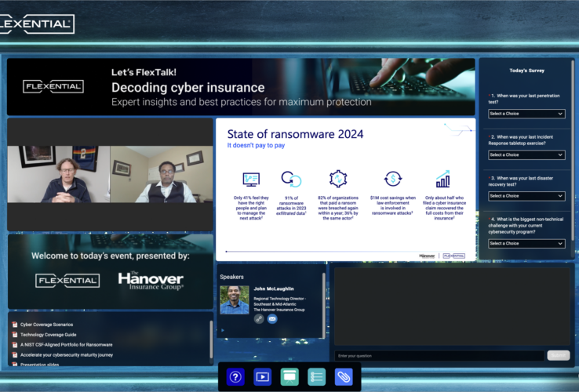Click the PDF icon beside A NIST CSF-Aligned Portfolio

(x=15, y=345)
